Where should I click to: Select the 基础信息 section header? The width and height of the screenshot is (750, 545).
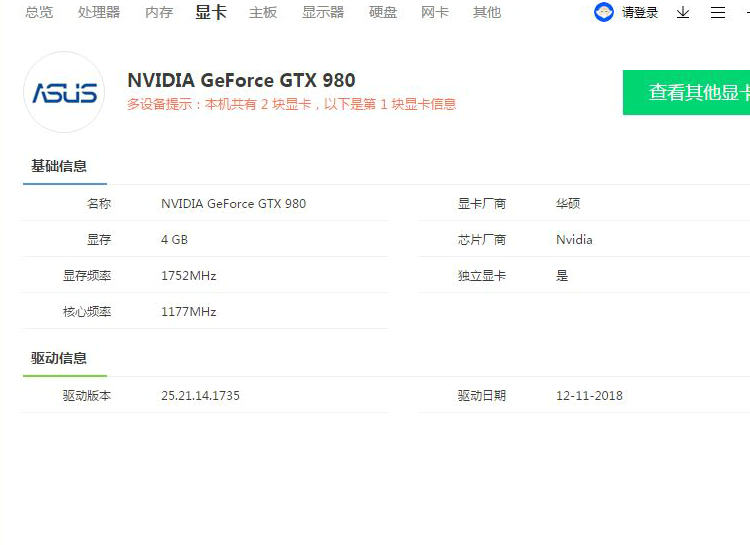tap(59, 166)
